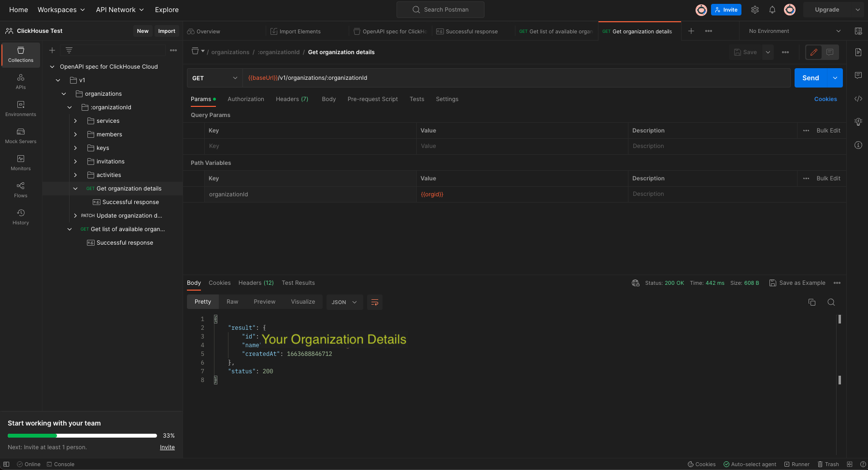Screen dimensions: 868x470
Task: Open the Flows sidebar section
Action: point(21,190)
